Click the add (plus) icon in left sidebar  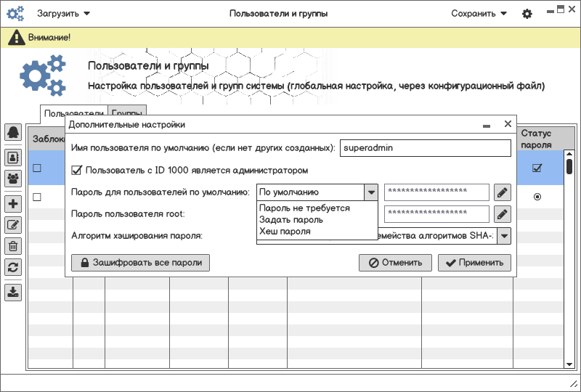(x=13, y=204)
